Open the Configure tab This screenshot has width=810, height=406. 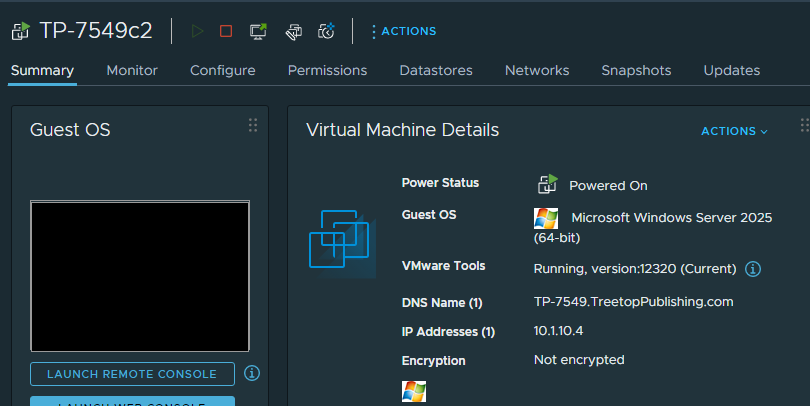(223, 70)
